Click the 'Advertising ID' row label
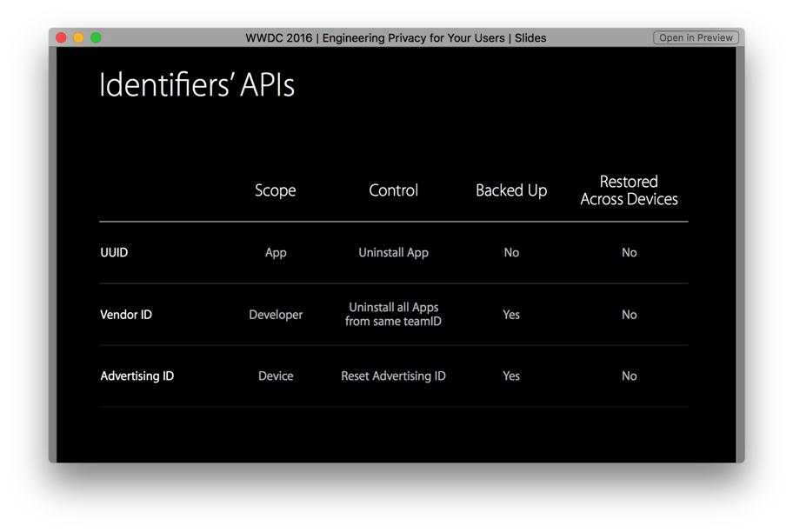793x532 pixels. [x=137, y=376]
